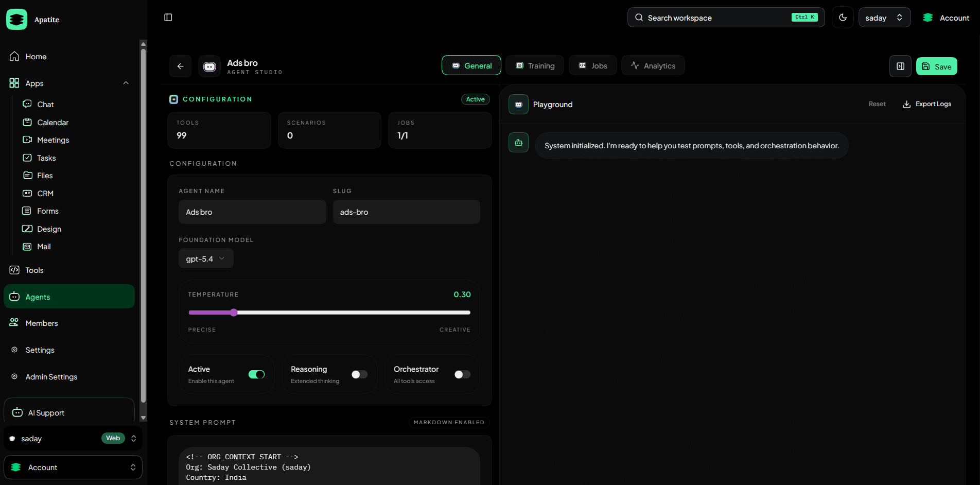The height and width of the screenshot is (485, 980).
Task: Open the gpt-5.4 foundation model dropdown
Action: click(206, 258)
